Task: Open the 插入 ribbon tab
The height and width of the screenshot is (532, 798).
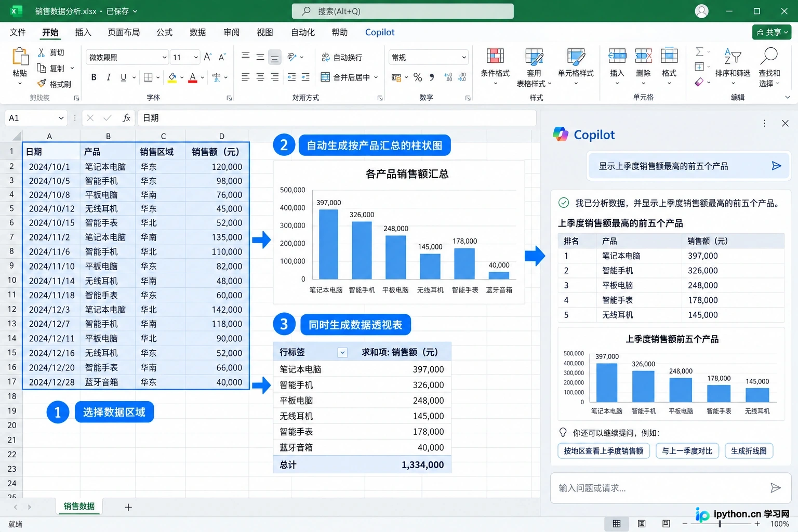Action: (83, 32)
